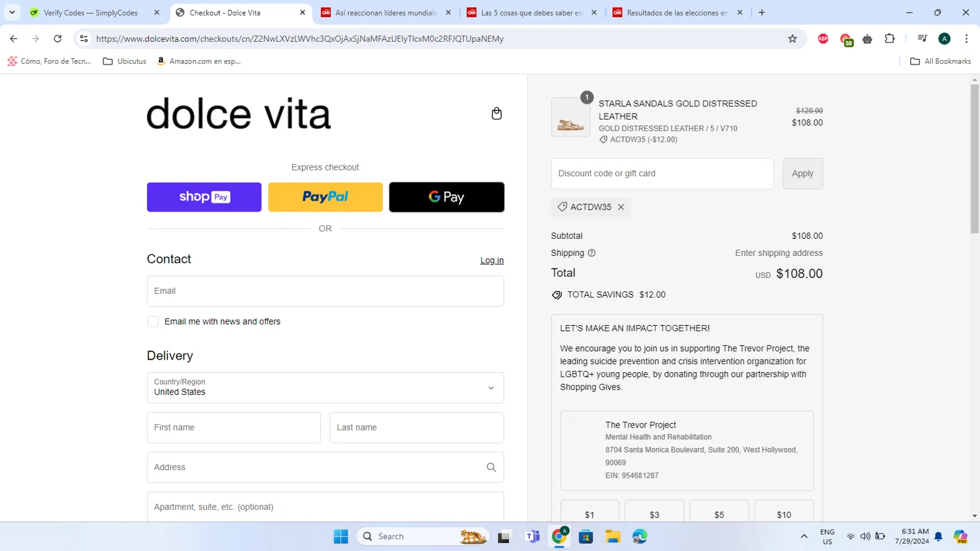Open Microsoft Store from taskbar
The height and width of the screenshot is (551, 980).
(x=586, y=537)
